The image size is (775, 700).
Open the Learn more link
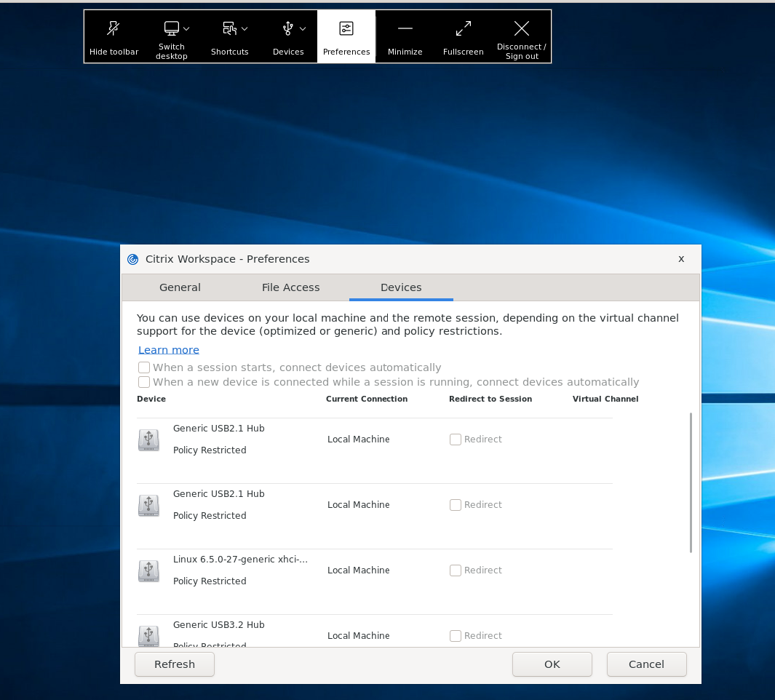[169, 350]
